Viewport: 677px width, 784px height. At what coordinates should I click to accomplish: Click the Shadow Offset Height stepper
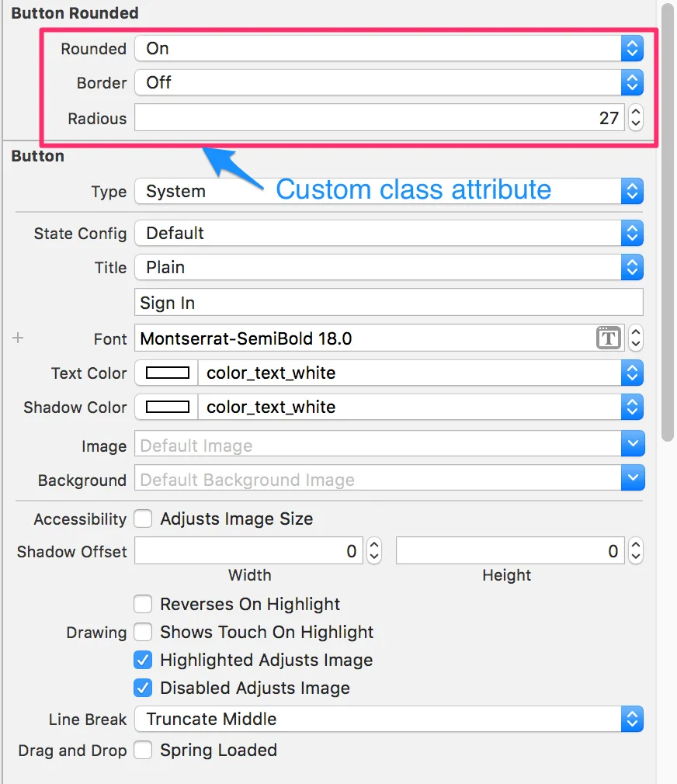click(636, 551)
